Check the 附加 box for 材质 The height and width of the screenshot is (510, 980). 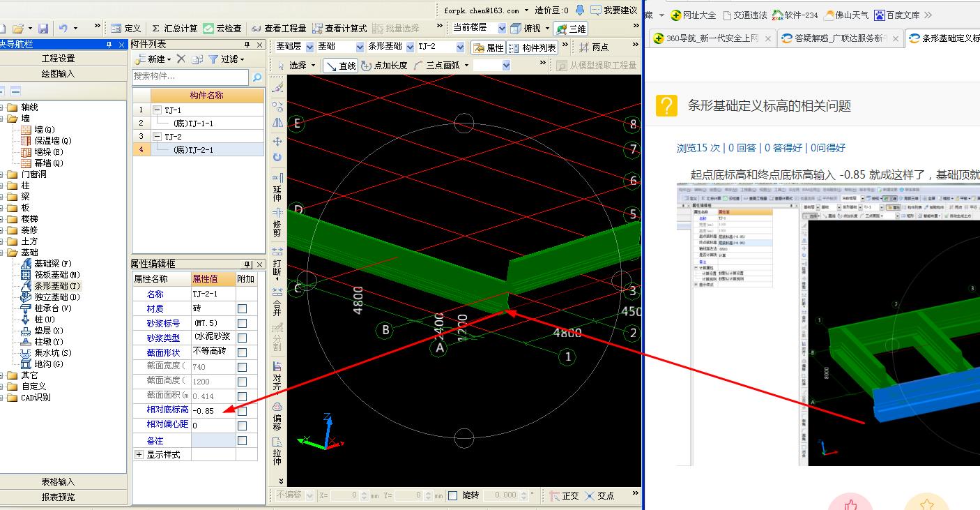click(242, 308)
